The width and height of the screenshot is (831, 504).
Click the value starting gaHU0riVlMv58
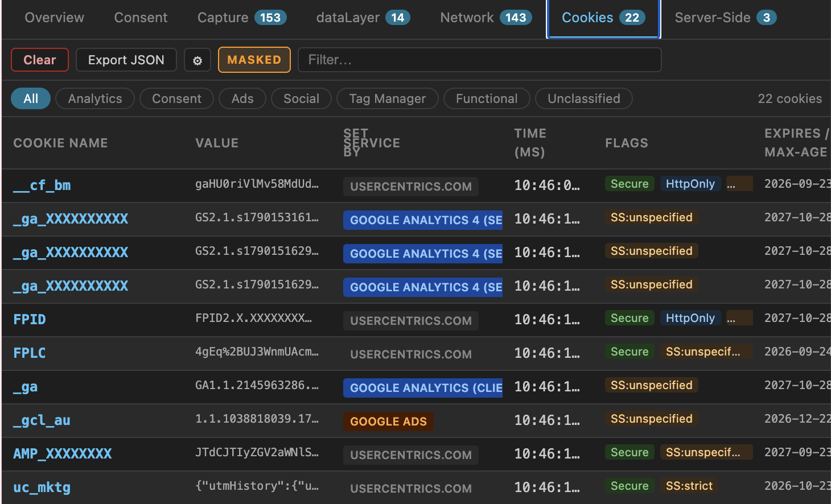[257, 184]
